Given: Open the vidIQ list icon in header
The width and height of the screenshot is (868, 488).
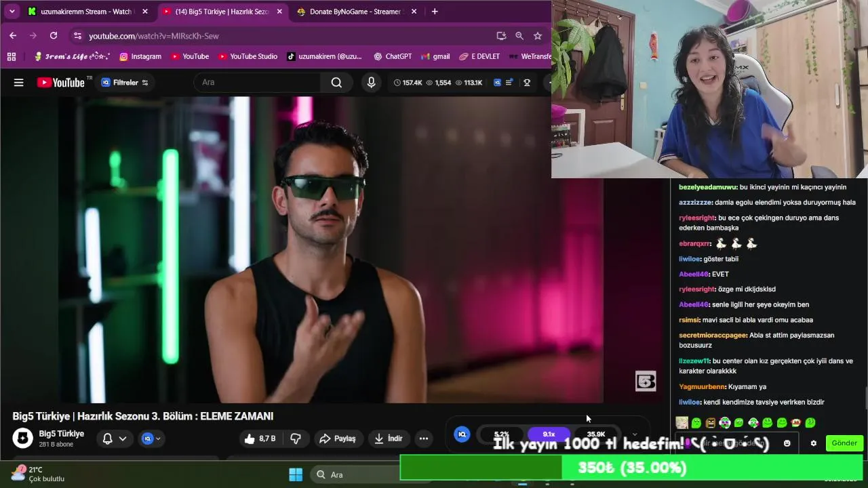Looking at the screenshot, I should [509, 83].
